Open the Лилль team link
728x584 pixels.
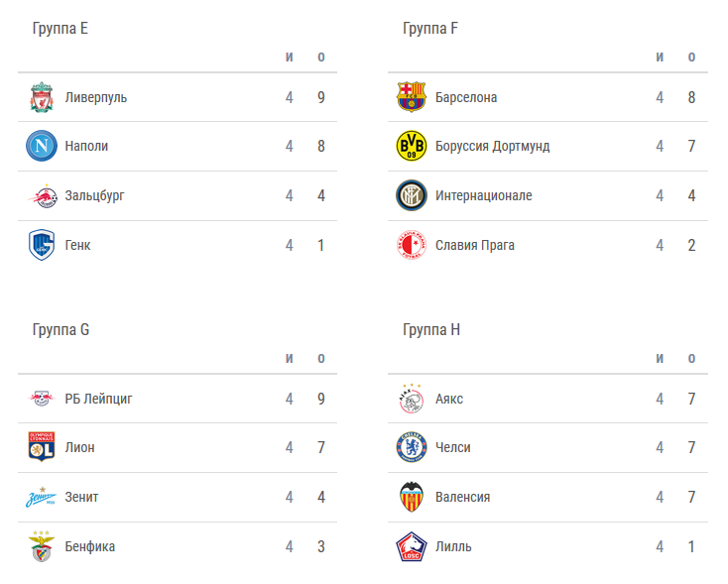[x=453, y=546]
